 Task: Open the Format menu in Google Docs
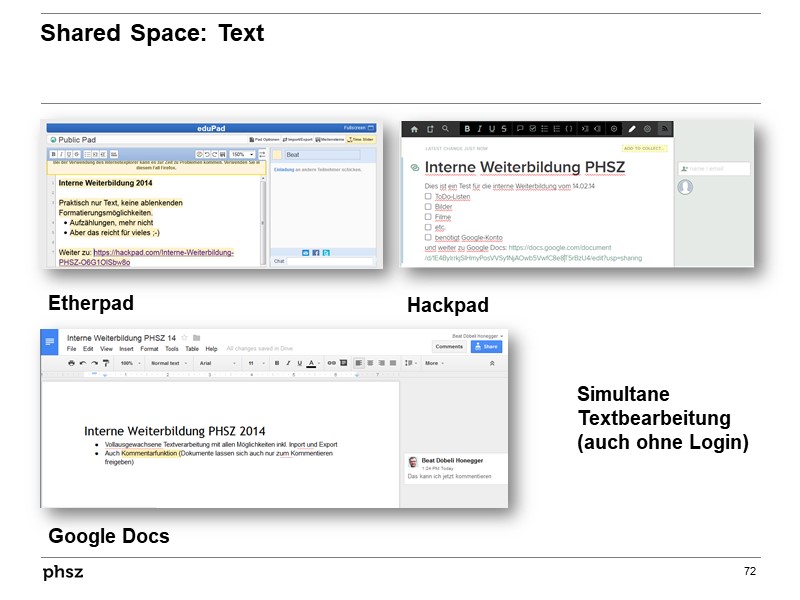[147, 348]
